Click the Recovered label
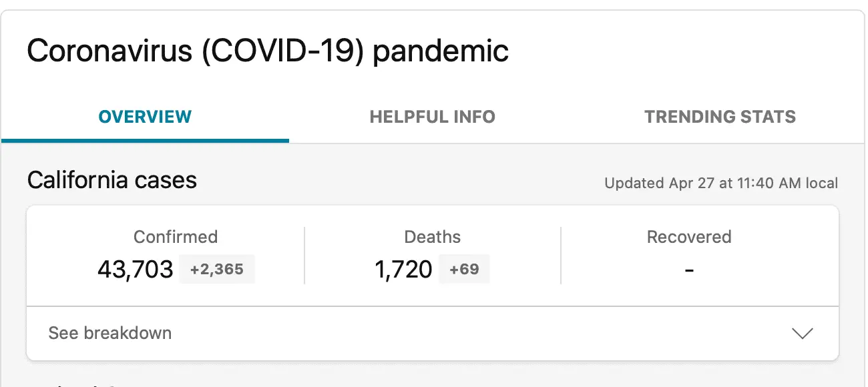This screenshot has height=387, width=868. (x=689, y=237)
